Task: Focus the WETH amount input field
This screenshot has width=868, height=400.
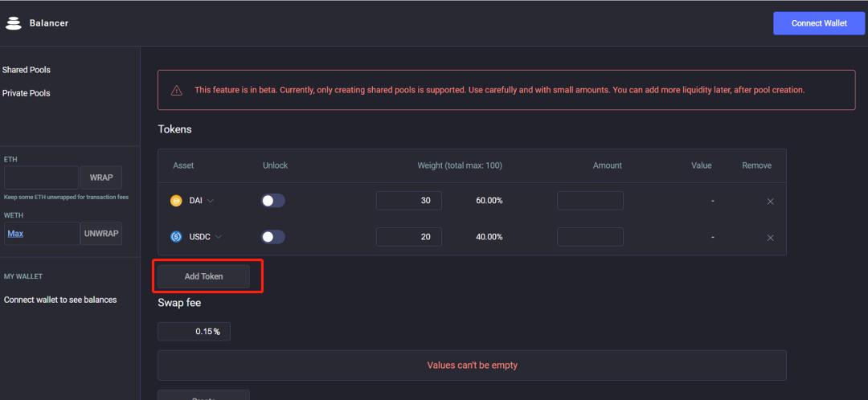Action: (42, 234)
